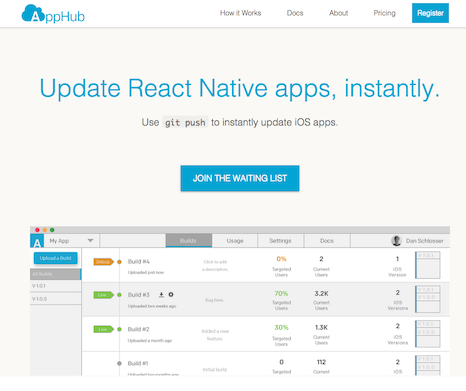
Task: Click the git push code snippet
Action: pos(185,122)
